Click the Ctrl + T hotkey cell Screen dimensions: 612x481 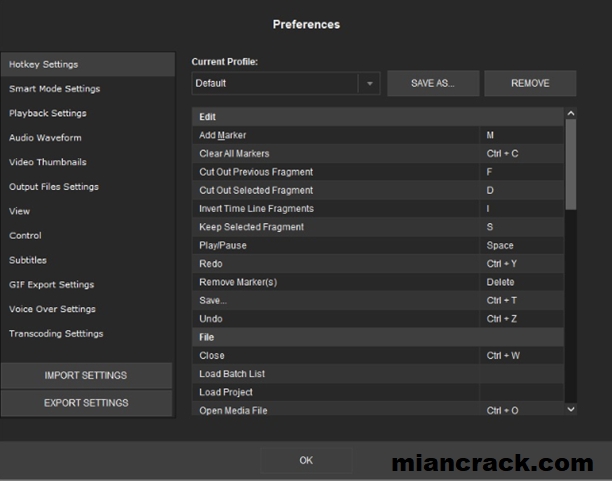tap(521, 300)
